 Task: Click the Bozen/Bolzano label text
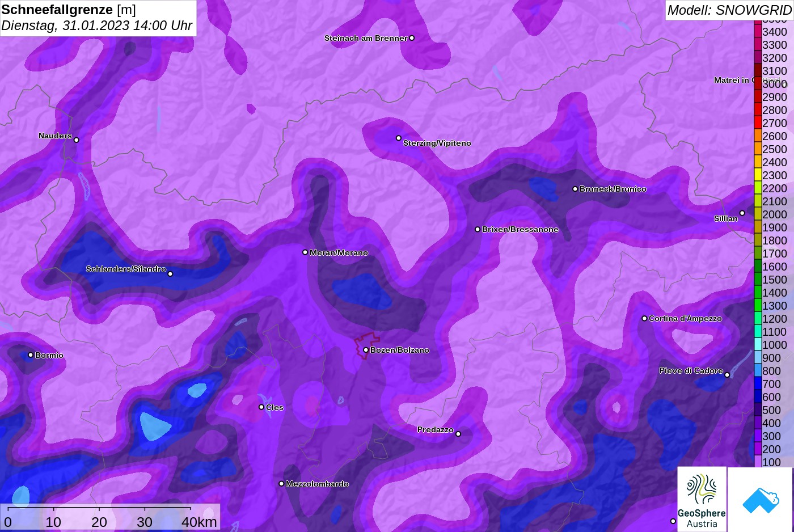coord(400,350)
